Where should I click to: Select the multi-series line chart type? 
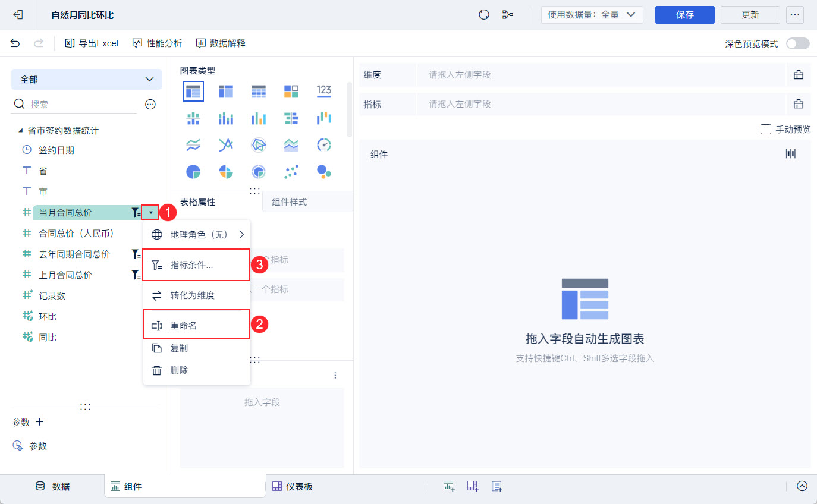226,144
